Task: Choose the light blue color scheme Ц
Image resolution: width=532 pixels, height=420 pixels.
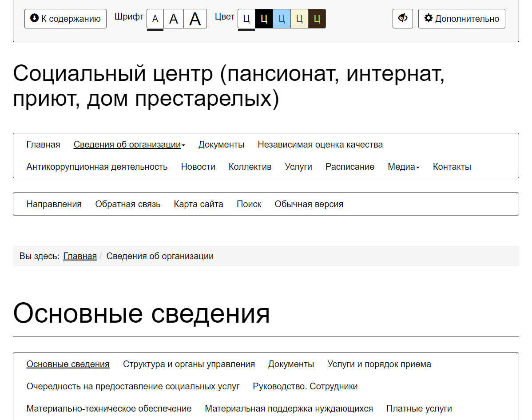Action: 282,19
